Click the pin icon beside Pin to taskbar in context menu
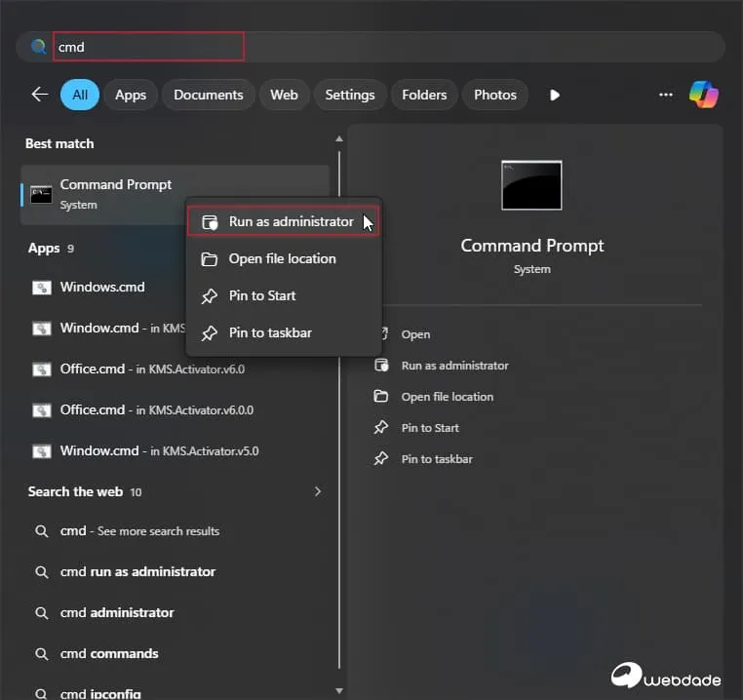 209,333
